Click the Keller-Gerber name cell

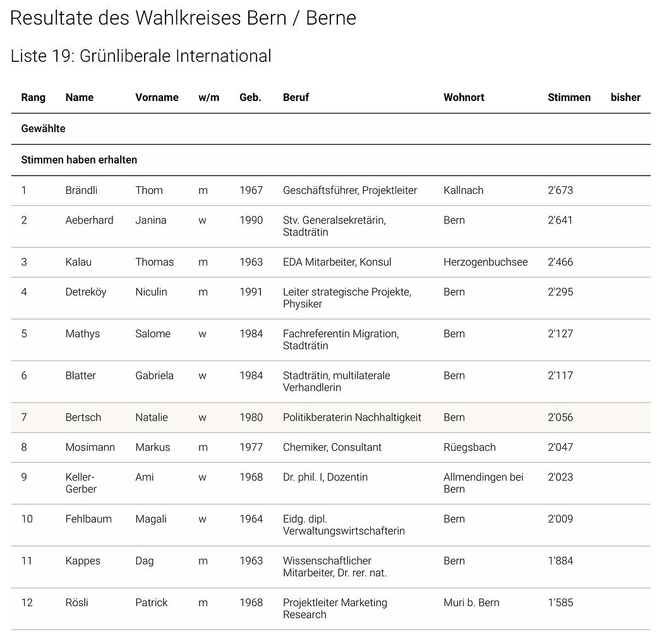point(81,483)
